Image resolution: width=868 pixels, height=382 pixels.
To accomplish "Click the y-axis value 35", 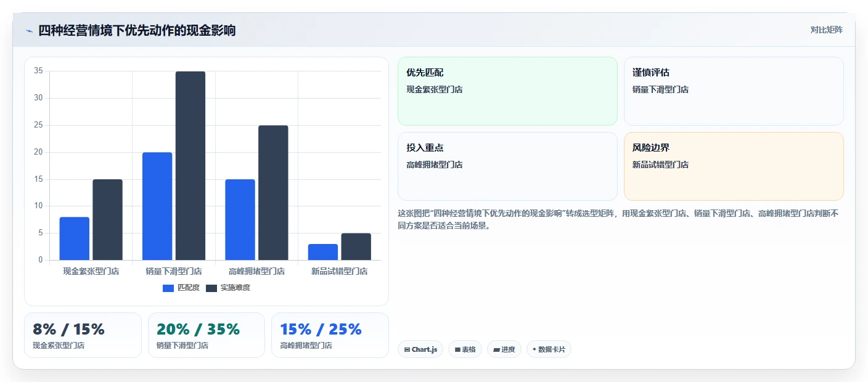I will (38, 71).
